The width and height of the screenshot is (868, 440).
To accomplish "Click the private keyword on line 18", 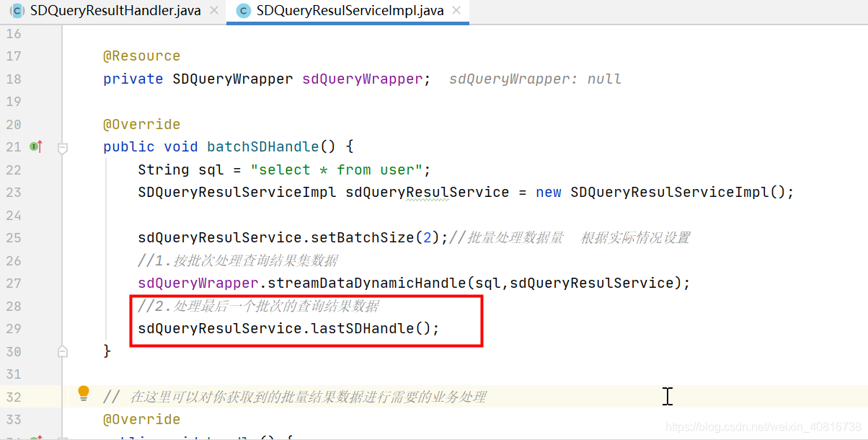I will pos(133,79).
